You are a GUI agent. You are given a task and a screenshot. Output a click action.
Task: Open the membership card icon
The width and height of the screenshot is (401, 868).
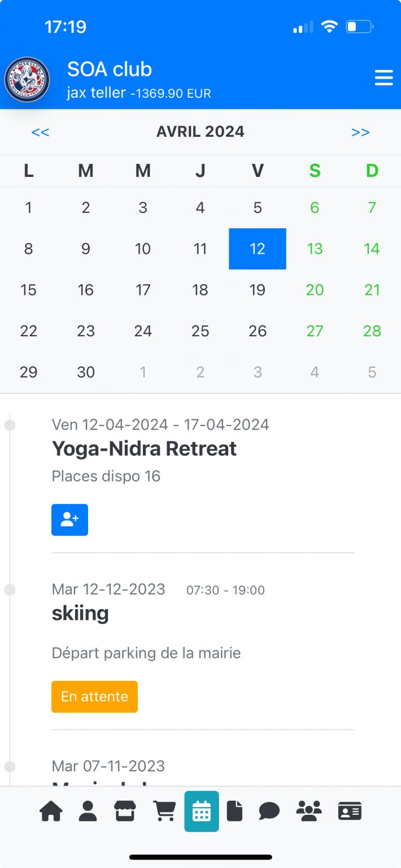pyautogui.click(x=350, y=811)
